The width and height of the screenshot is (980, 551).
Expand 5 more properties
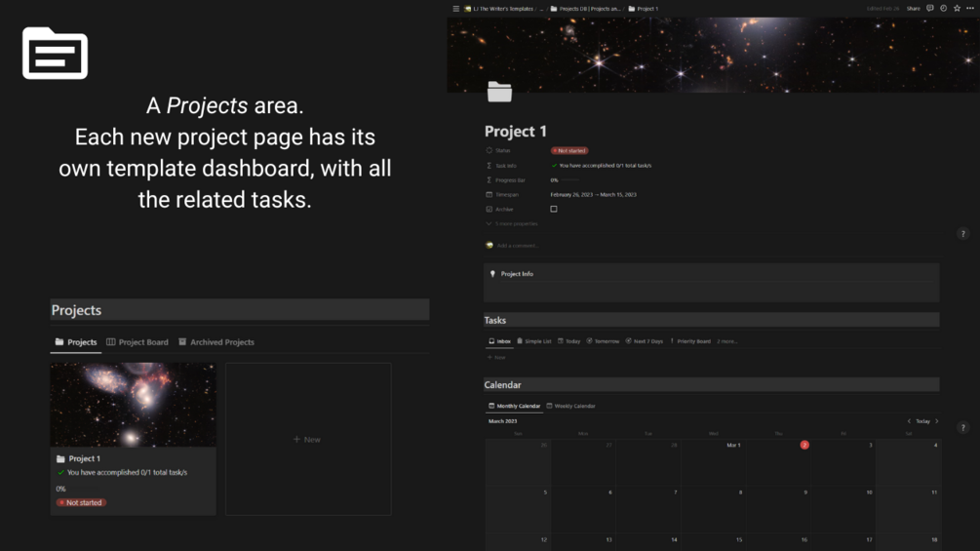[x=512, y=223]
